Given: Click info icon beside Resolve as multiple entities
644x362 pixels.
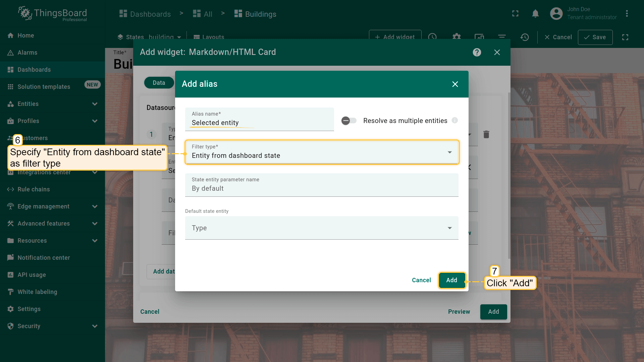Looking at the screenshot, I should point(455,120).
